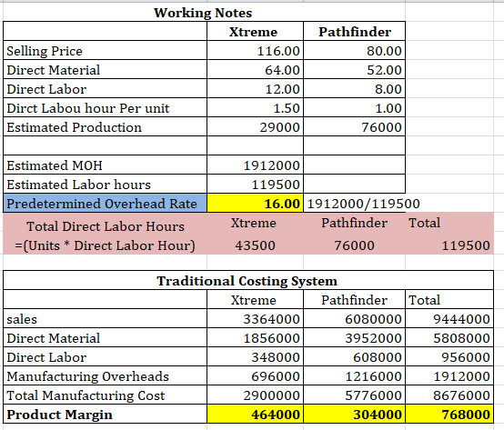This screenshot has height=430, width=504.
Task: Click the Total Direct Labor Hours label
Action: pos(106,226)
